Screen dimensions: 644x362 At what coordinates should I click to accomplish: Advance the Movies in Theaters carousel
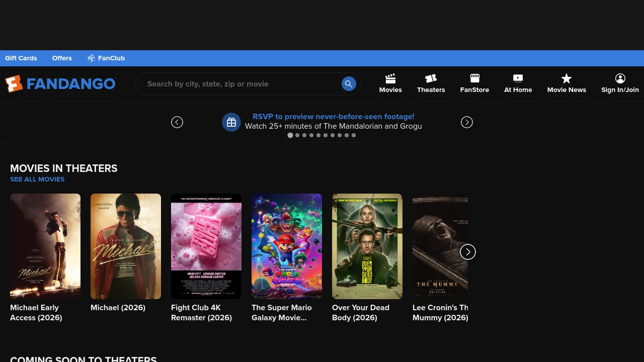click(x=468, y=252)
